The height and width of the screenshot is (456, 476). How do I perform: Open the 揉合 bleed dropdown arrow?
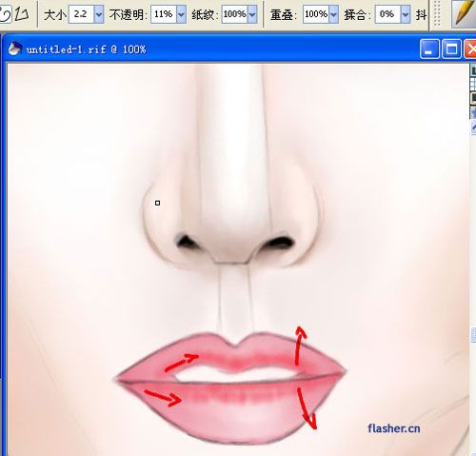coord(406,14)
